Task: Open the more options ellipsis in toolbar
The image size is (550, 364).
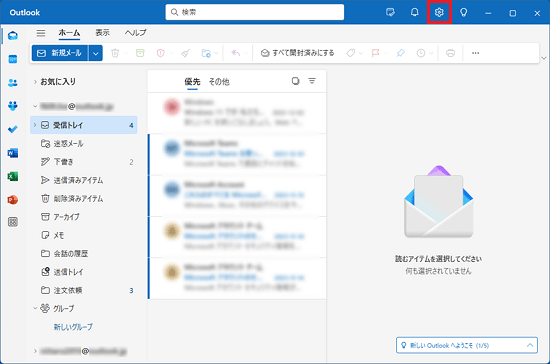Action: pos(475,53)
